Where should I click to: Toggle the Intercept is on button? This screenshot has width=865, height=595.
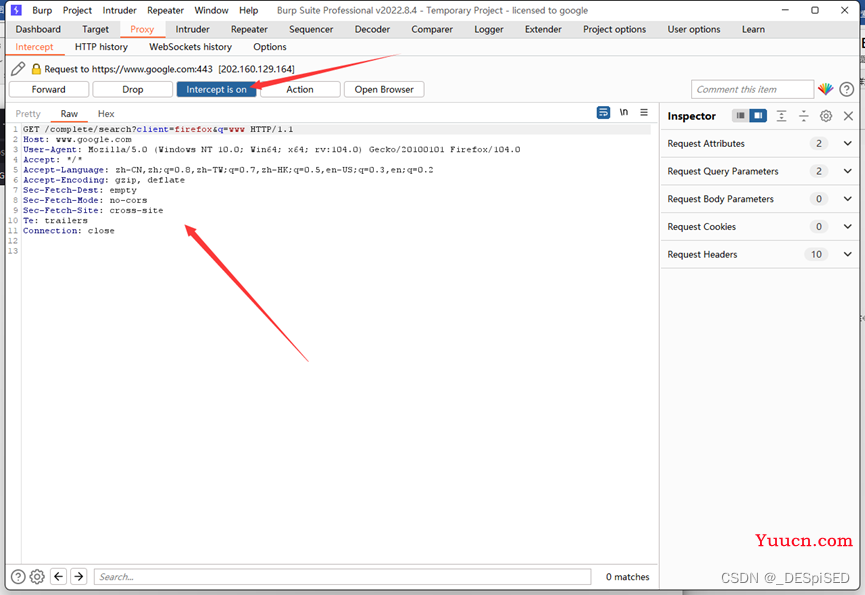(216, 89)
